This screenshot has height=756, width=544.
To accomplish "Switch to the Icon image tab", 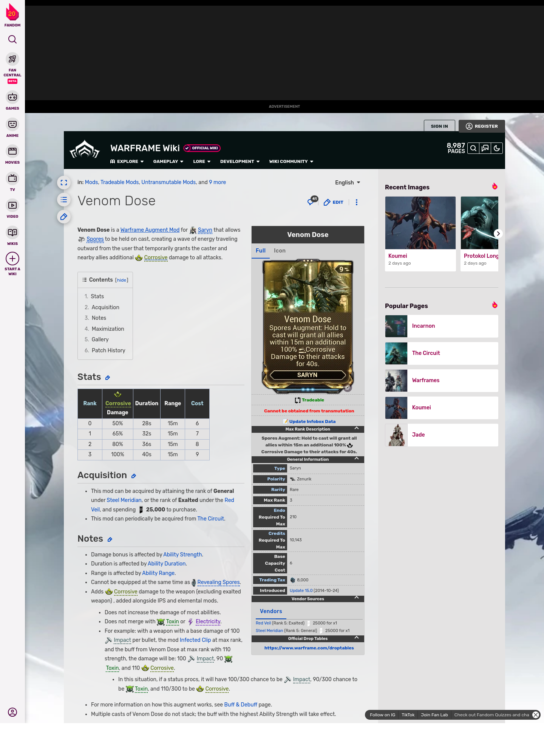I will pyautogui.click(x=280, y=251).
